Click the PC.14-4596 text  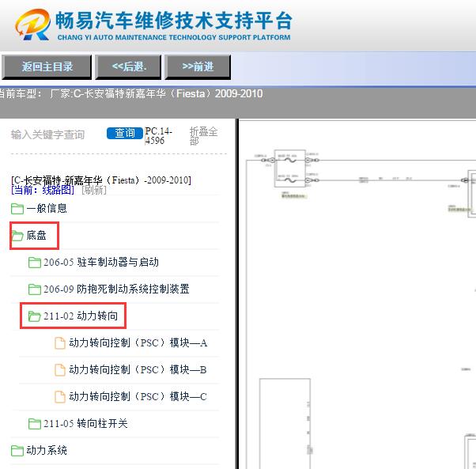point(158,136)
